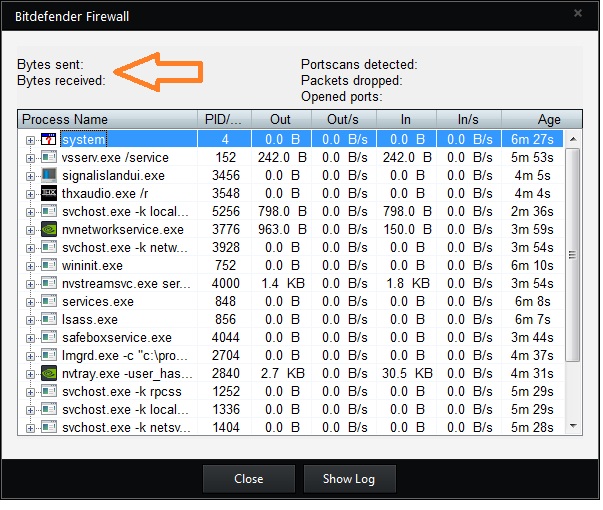Expand the lsass.exe node
603x510 pixels.
pos(30,321)
